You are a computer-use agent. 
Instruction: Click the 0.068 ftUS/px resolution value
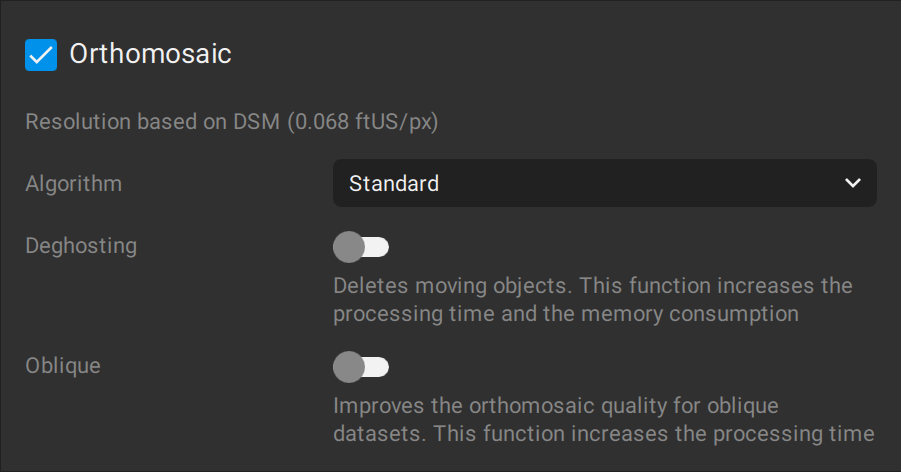(x=364, y=122)
